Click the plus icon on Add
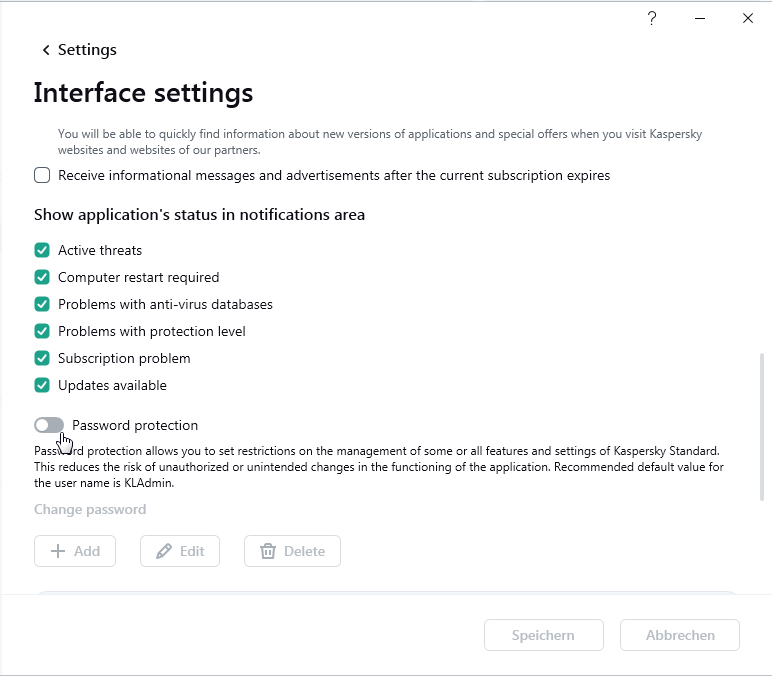The image size is (772, 677). pos(58,551)
